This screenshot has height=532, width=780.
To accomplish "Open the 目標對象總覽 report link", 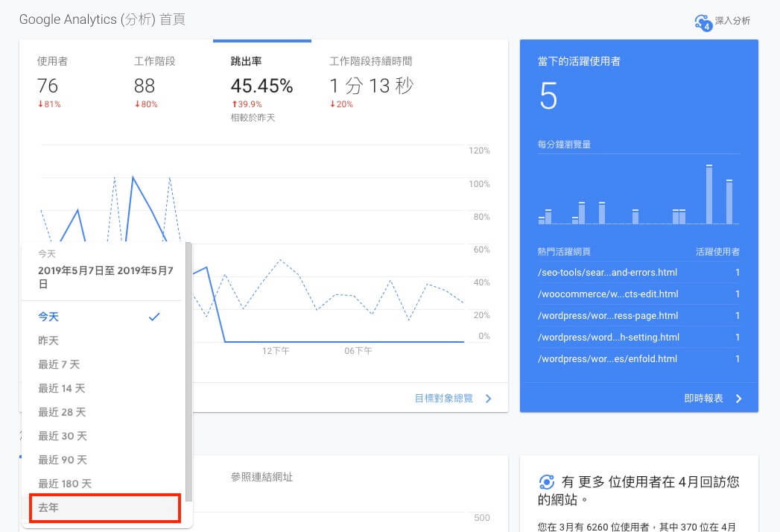I will coord(443,399).
